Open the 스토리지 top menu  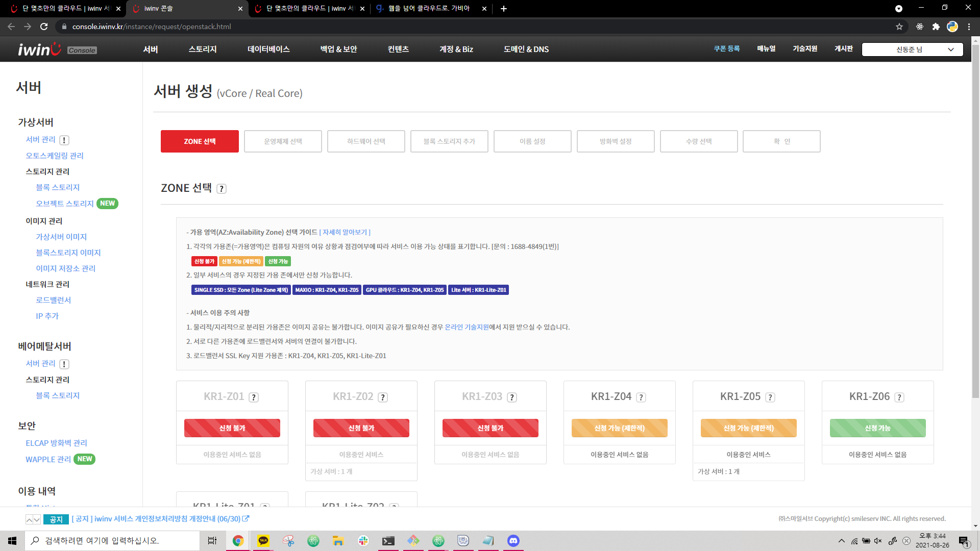203,49
